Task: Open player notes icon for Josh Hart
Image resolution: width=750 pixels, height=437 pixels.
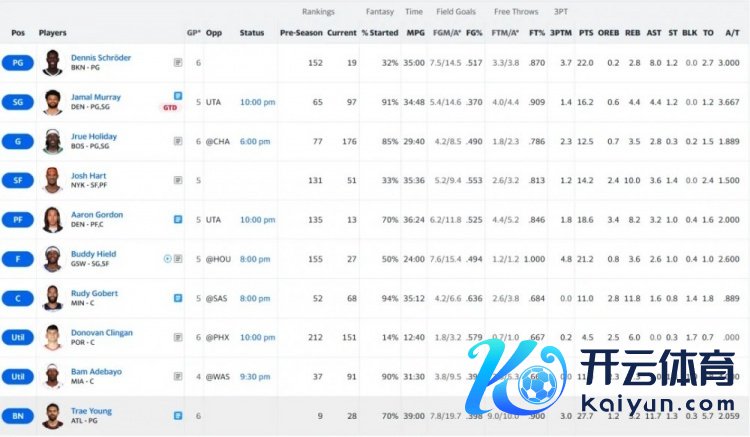Action: click(x=178, y=180)
